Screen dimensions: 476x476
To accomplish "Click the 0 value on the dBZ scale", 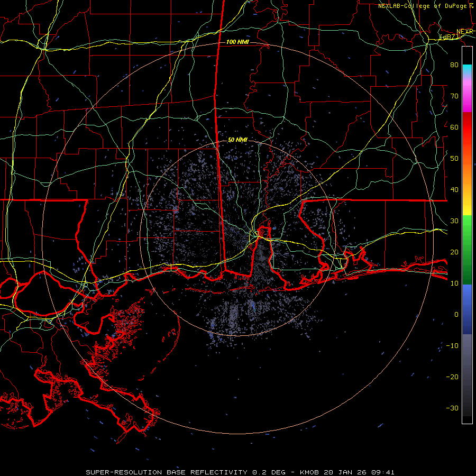I will (456, 315).
